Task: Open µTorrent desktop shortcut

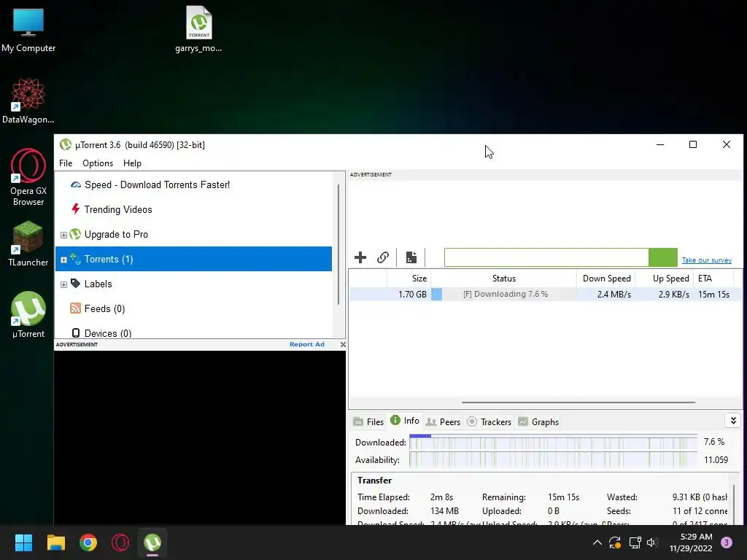Action: tap(28, 315)
